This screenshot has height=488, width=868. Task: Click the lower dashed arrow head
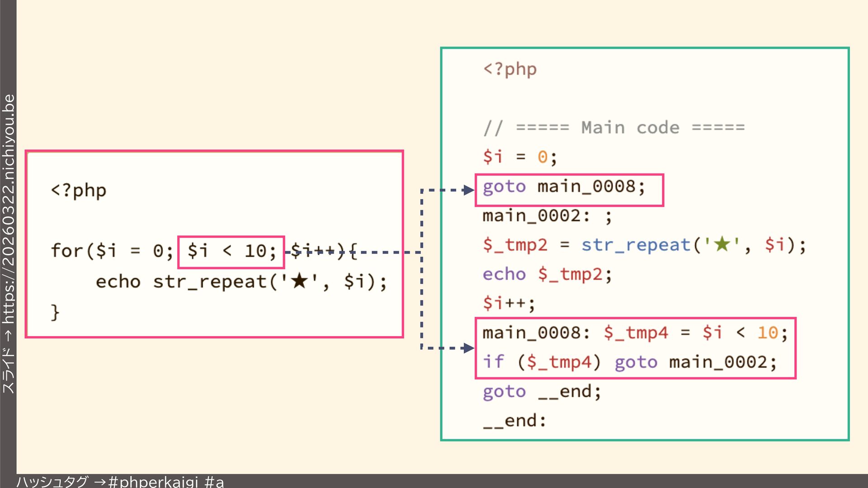[469, 348]
